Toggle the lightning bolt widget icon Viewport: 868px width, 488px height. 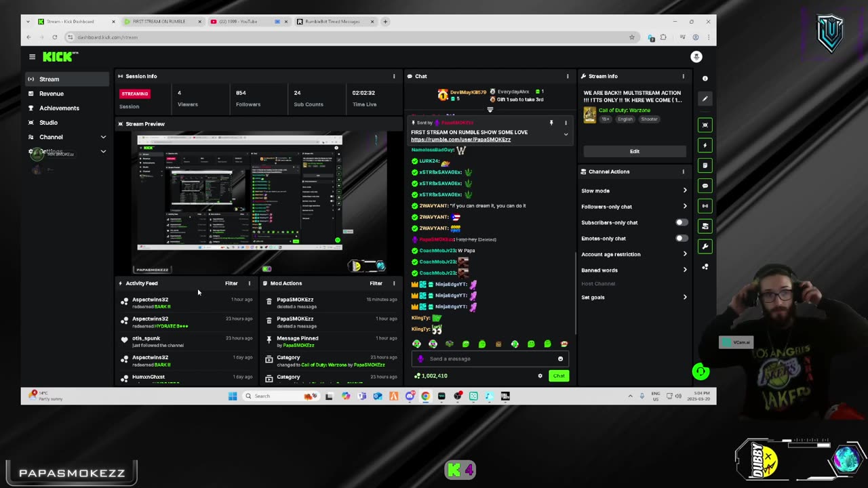click(x=705, y=145)
